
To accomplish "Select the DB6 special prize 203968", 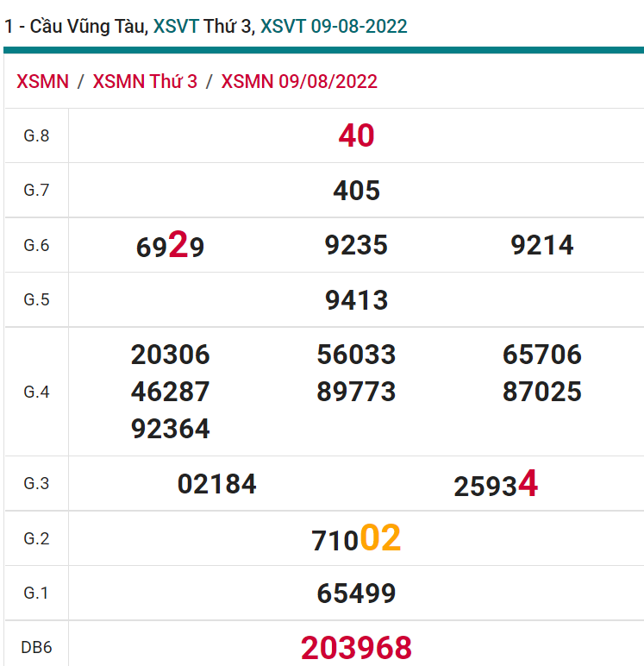I will pyautogui.click(x=356, y=647).
